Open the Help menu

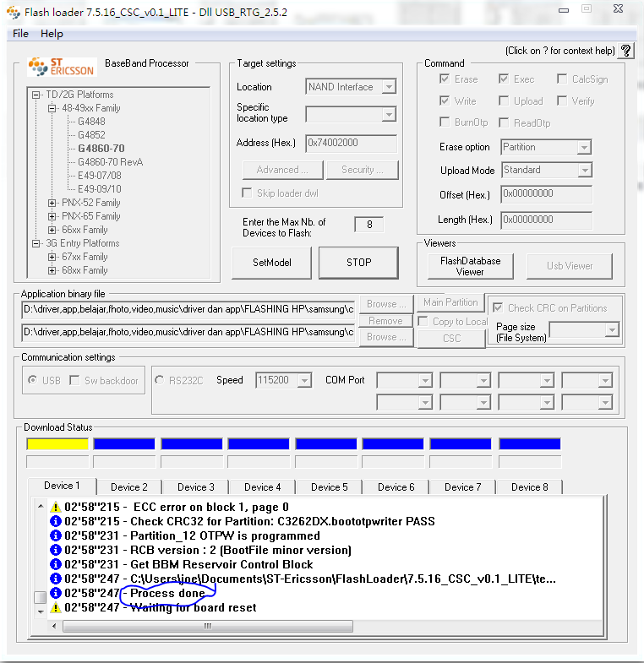pos(52,34)
